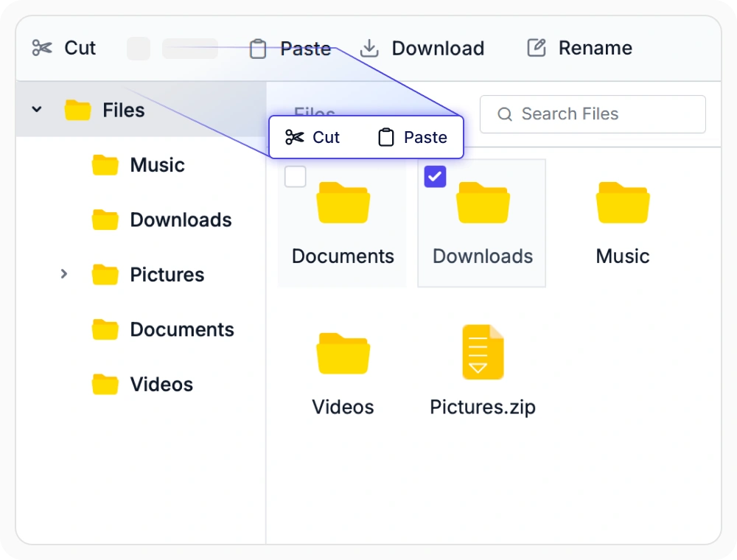Click the Videos folder icon in the sidebar
This screenshot has width=737, height=560.
pyautogui.click(x=105, y=385)
